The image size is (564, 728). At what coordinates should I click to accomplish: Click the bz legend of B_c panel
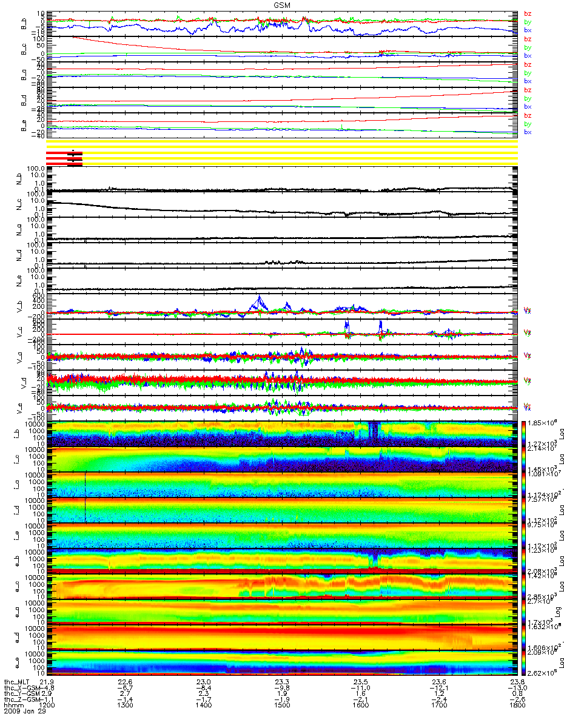(x=528, y=39)
